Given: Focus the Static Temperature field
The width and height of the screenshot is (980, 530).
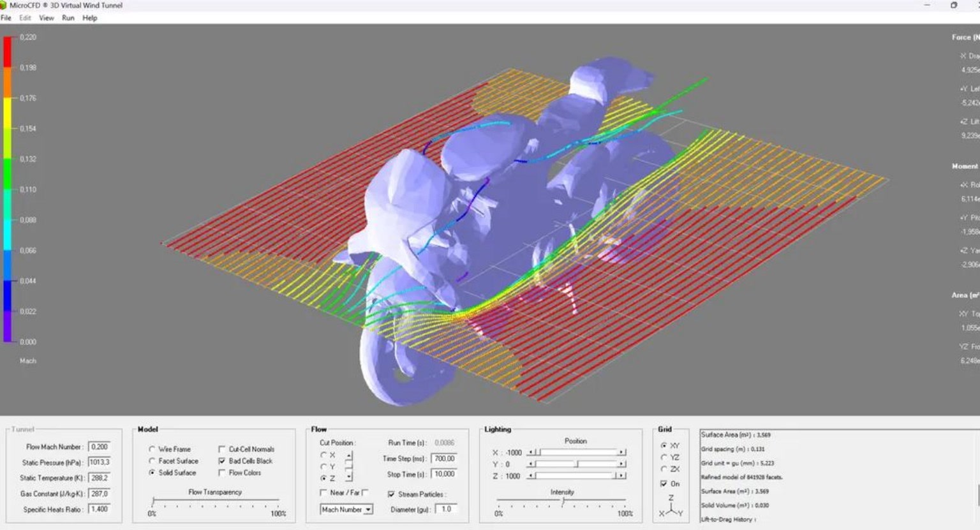Looking at the screenshot, I should [x=99, y=478].
